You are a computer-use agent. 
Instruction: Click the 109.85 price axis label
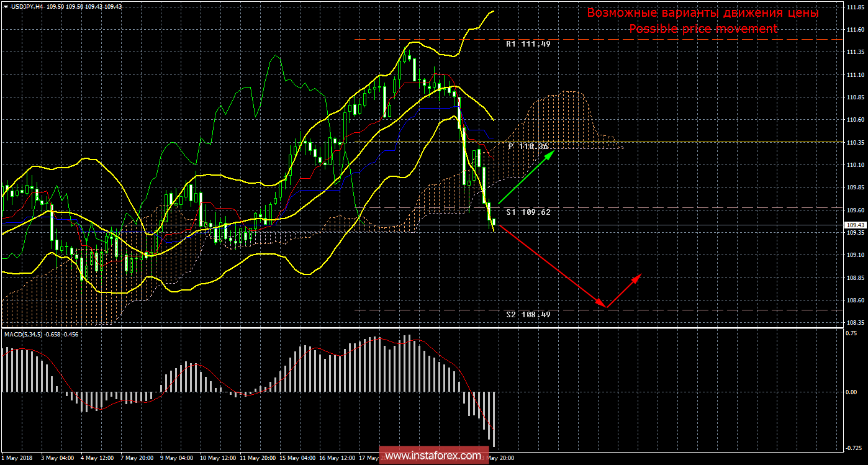(856, 187)
